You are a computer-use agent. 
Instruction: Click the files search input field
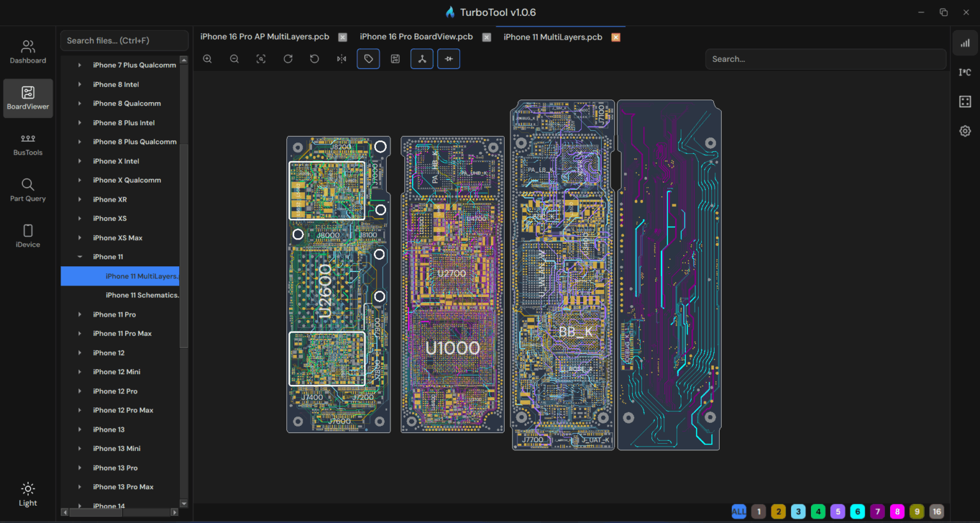click(124, 40)
